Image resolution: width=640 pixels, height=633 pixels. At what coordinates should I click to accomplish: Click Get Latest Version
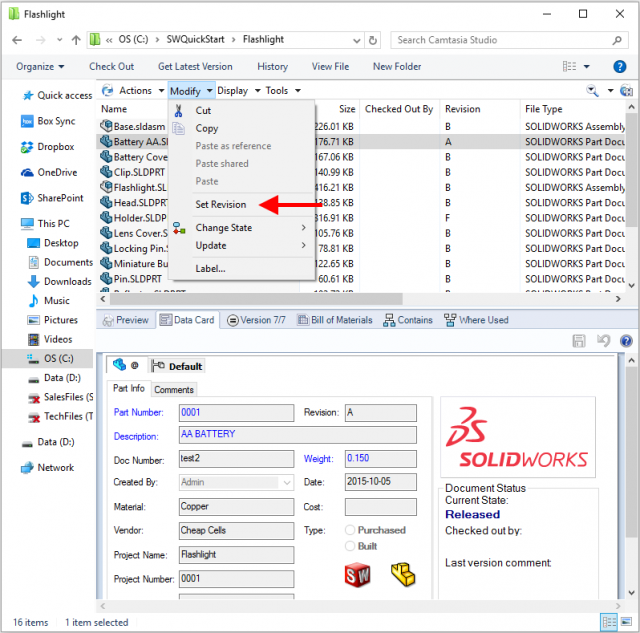(195, 67)
